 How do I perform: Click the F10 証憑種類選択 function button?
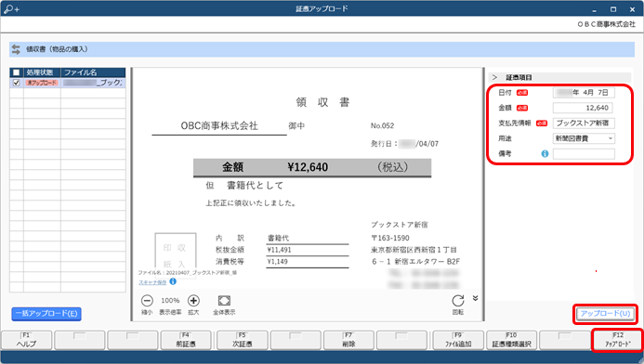click(x=511, y=340)
